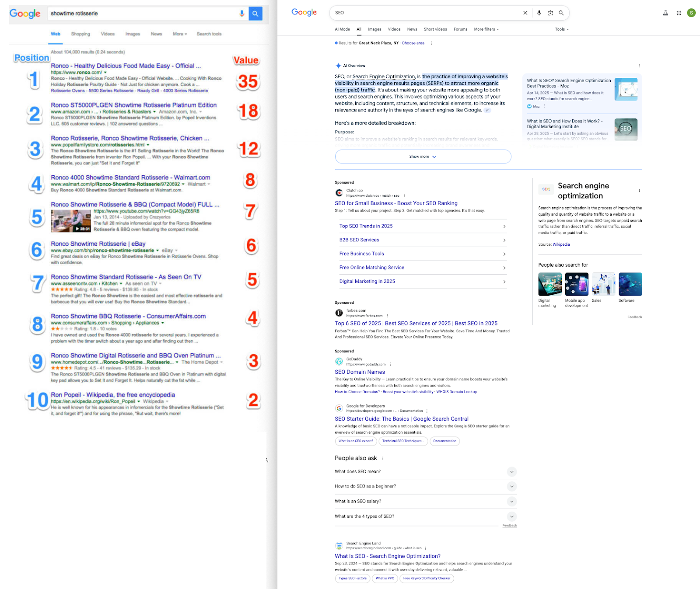Open the Wikipedia source link in knowledge panel
The image size is (700, 589).
pyautogui.click(x=561, y=245)
